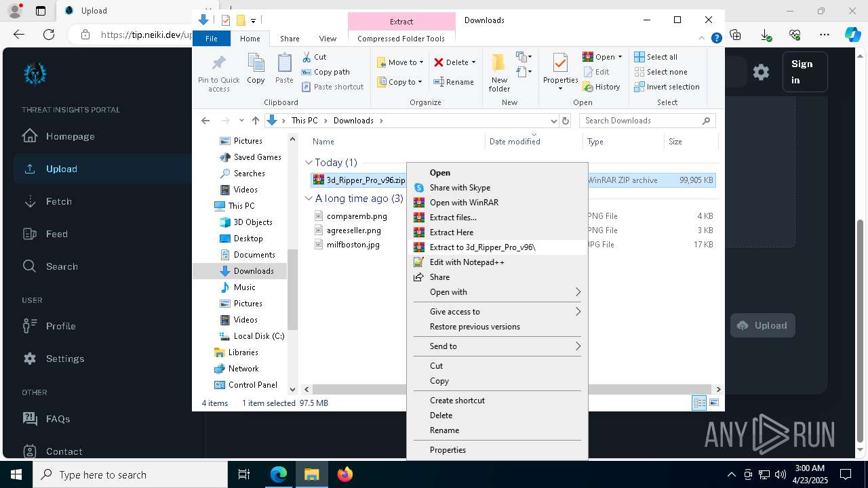Click Select all in the ribbon
Screen dimensions: 868x488
pos(655,57)
